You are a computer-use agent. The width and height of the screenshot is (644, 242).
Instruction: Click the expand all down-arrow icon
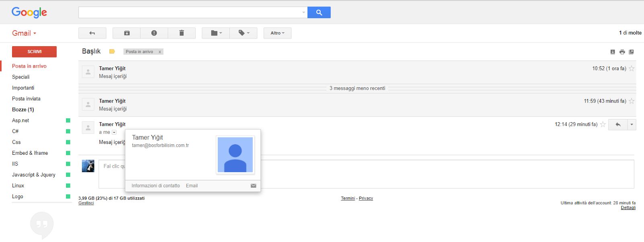(613, 52)
